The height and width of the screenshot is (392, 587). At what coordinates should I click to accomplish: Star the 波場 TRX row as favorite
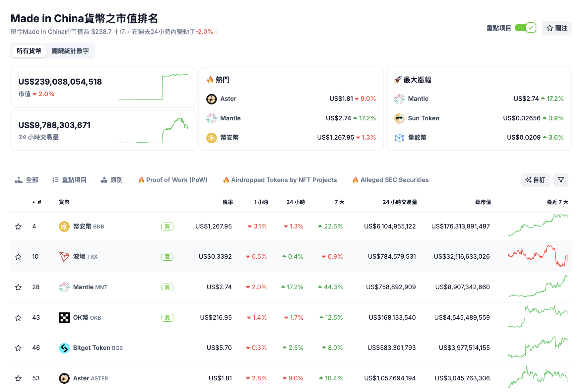pos(18,256)
